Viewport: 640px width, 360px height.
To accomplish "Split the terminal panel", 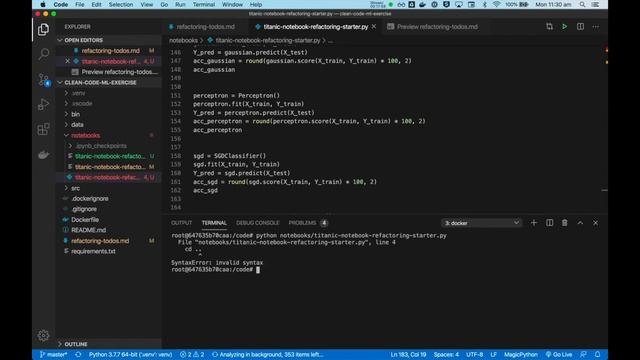I will 549,223.
